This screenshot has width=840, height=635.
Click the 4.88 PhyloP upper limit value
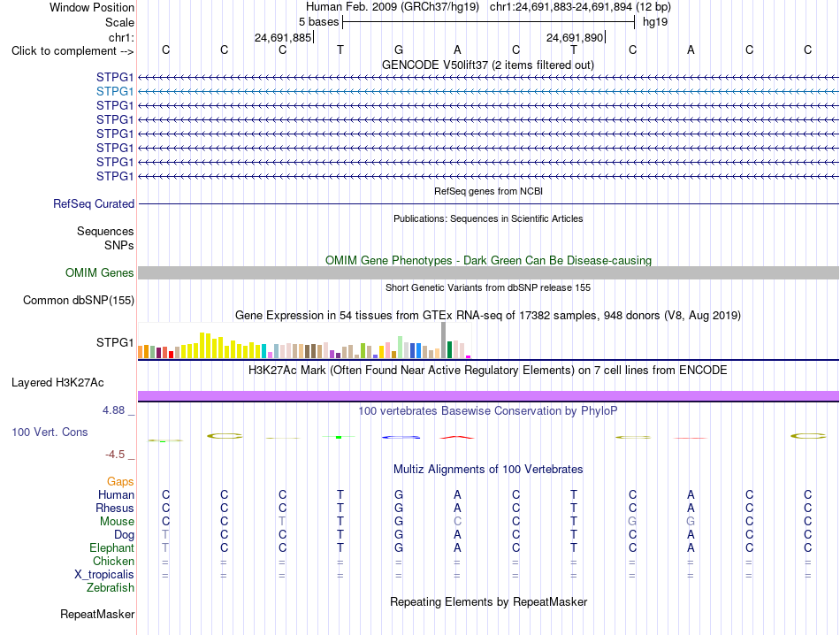[113, 410]
